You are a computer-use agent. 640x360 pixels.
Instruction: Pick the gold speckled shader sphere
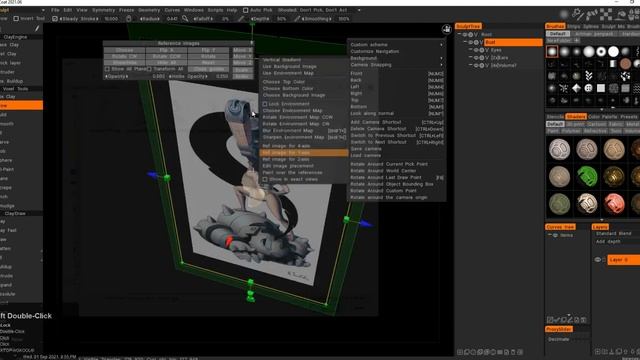(614, 176)
